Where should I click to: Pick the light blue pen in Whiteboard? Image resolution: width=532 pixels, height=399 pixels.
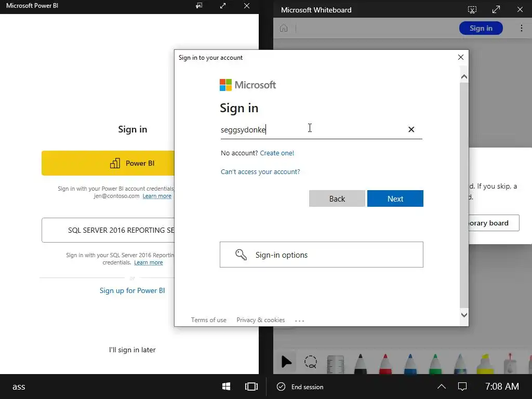460,364
